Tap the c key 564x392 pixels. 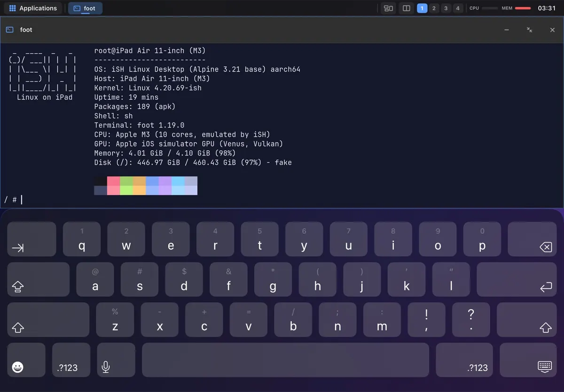[204, 320]
